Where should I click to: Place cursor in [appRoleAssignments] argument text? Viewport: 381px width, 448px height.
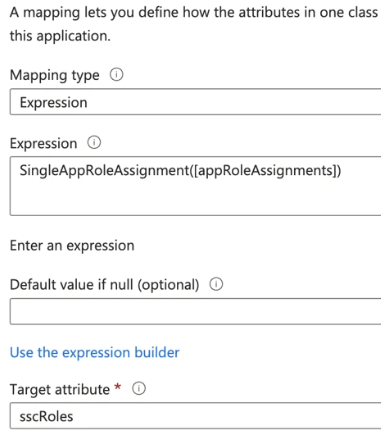[266, 171]
